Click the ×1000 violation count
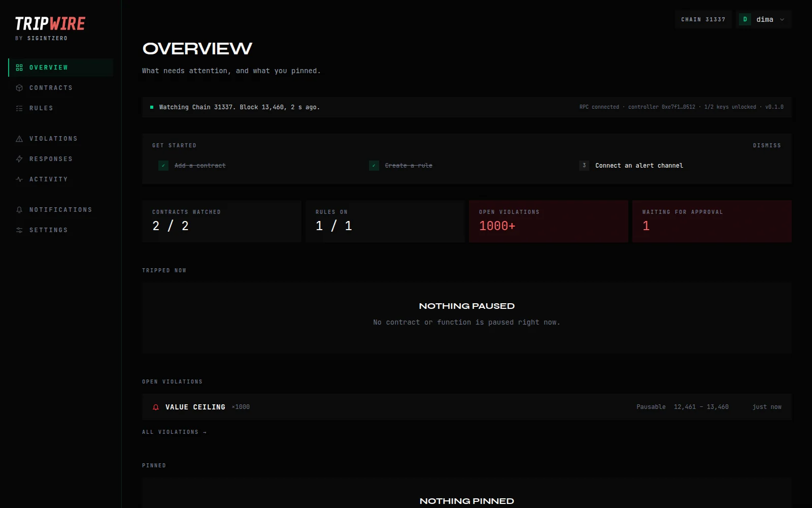812x508 pixels. [x=241, y=407]
